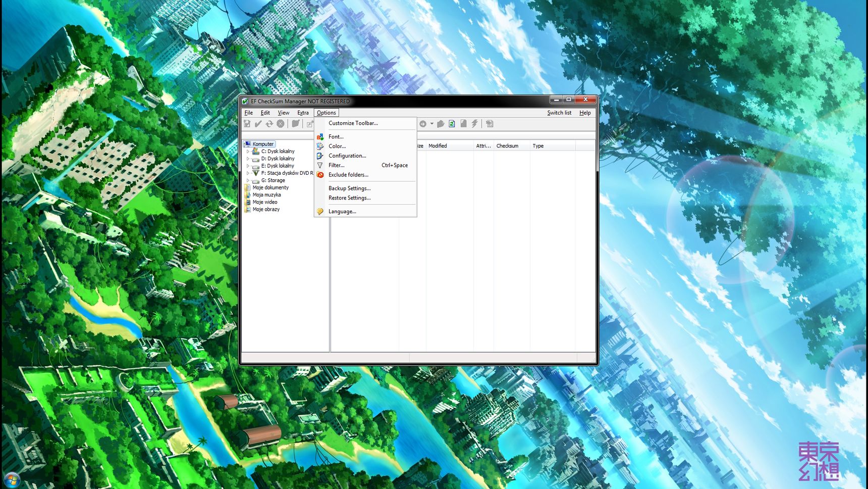Expand the F: Stacja dysków DVD node
868x489 pixels.
tap(248, 173)
